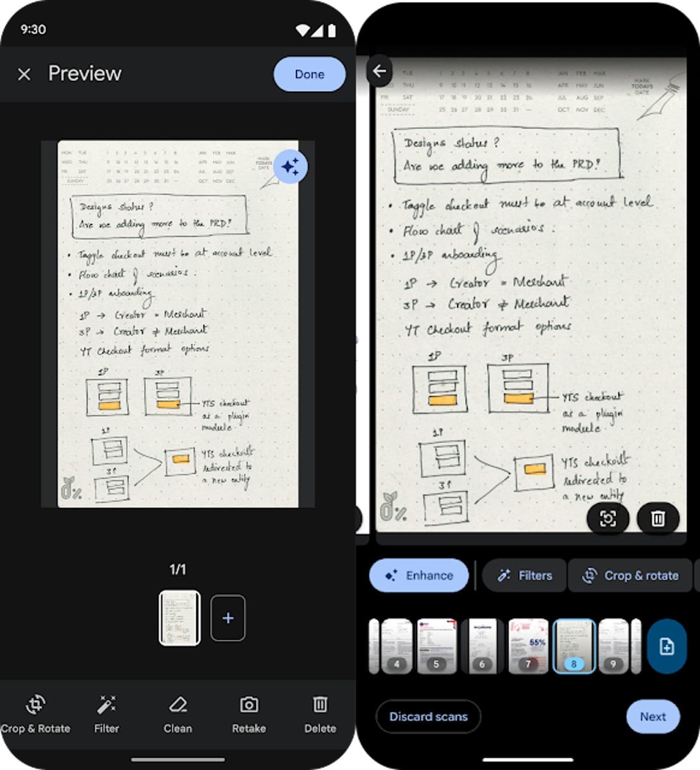Screen dimensions: 700x770
Task: Retake the scan using camera icon
Action: pyautogui.click(x=249, y=715)
